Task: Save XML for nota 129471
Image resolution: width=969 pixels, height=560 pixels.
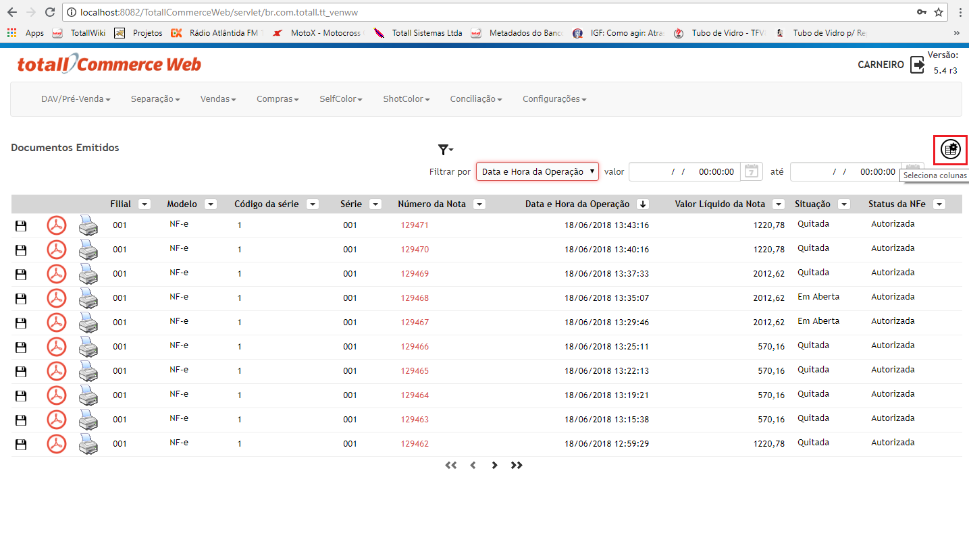Action: (20, 225)
